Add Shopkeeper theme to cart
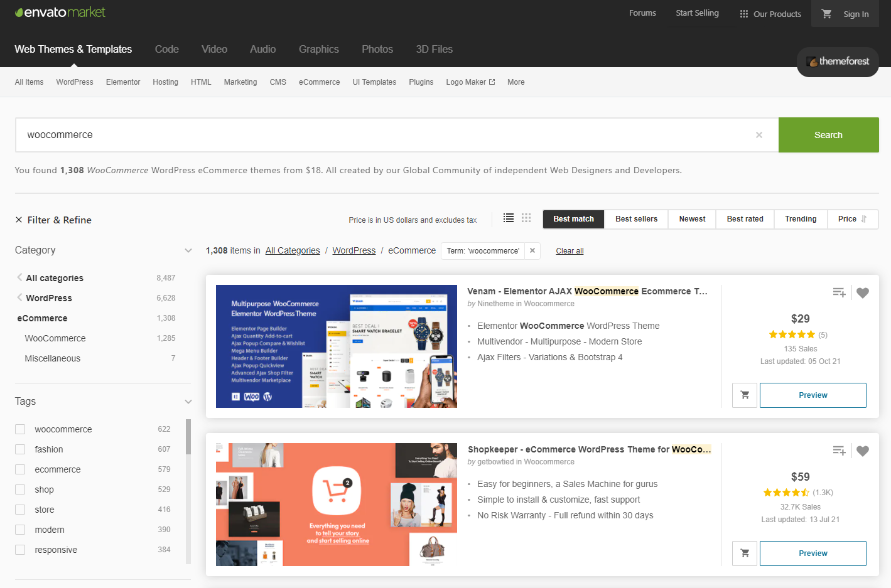891x588 pixels. 745,553
